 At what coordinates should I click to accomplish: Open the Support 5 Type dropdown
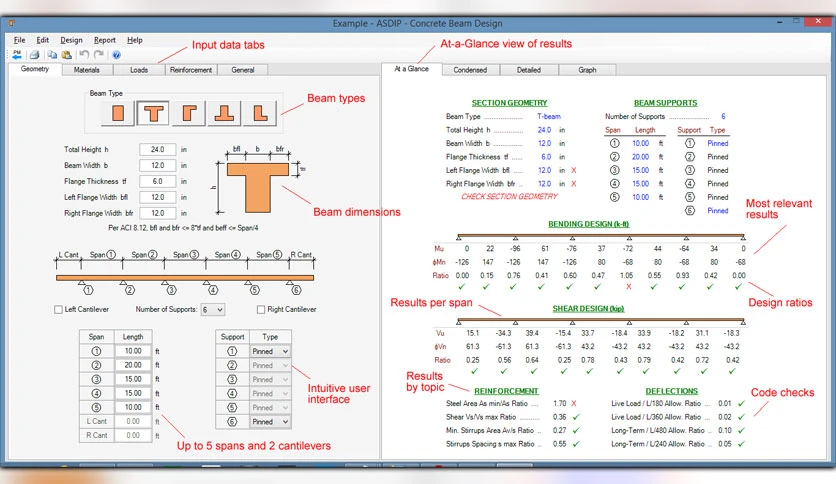(270, 407)
